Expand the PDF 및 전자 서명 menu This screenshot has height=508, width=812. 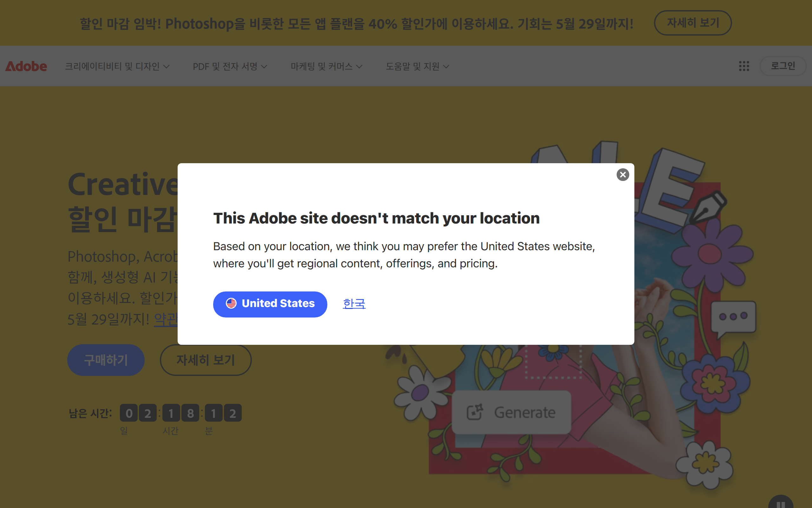coord(230,67)
